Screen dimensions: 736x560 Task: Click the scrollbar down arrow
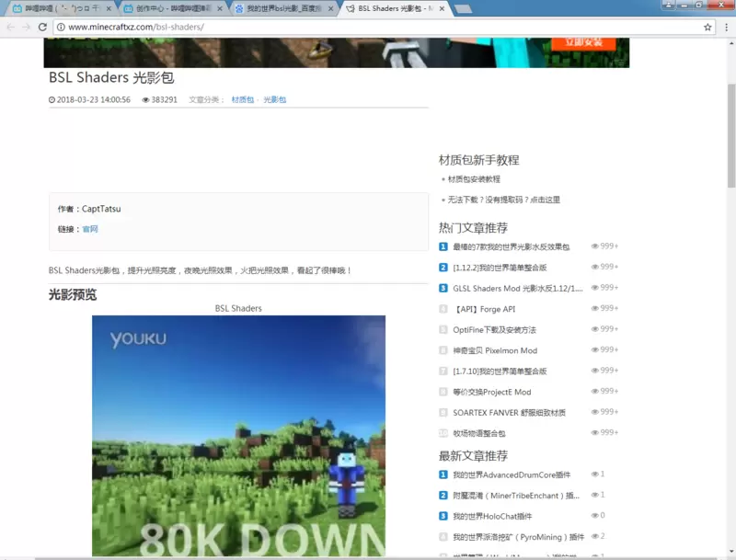coord(731,552)
